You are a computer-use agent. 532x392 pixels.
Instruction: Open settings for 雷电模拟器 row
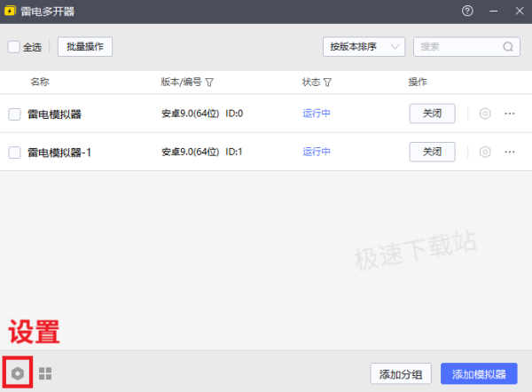pyautogui.click(x=485, y=114)
